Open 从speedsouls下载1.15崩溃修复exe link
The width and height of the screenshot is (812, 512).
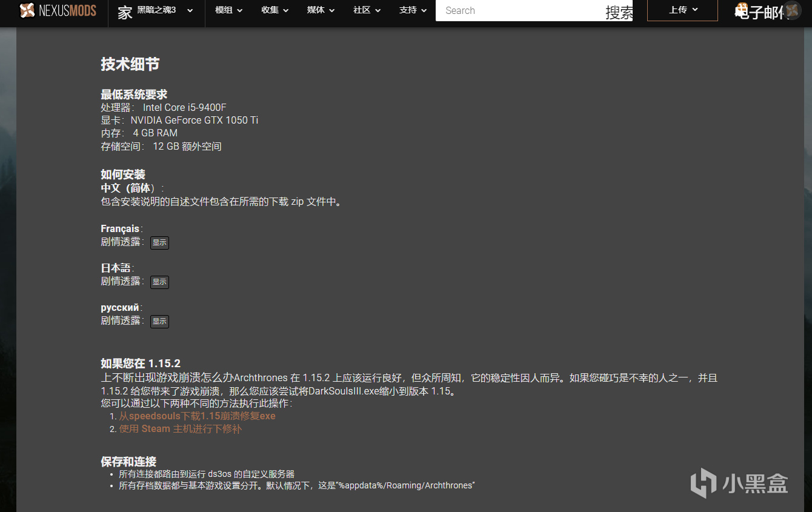click(x=197, y=416)
